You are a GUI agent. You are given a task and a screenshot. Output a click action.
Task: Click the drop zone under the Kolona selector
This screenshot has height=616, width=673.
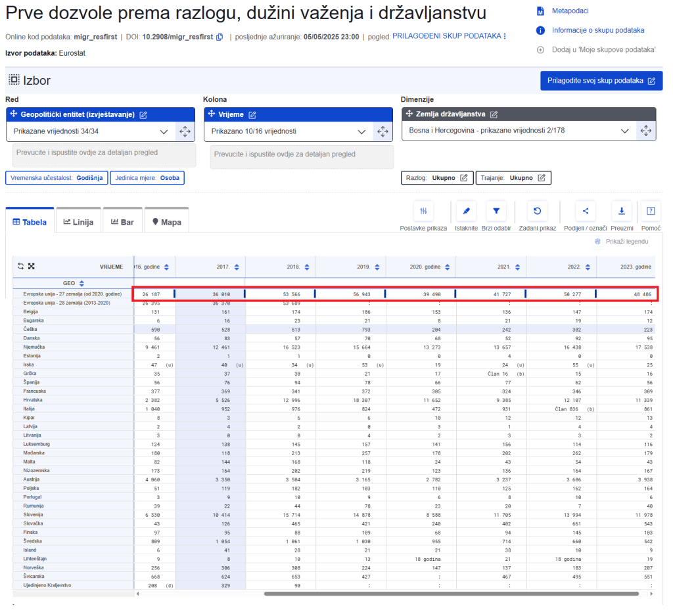302,157
